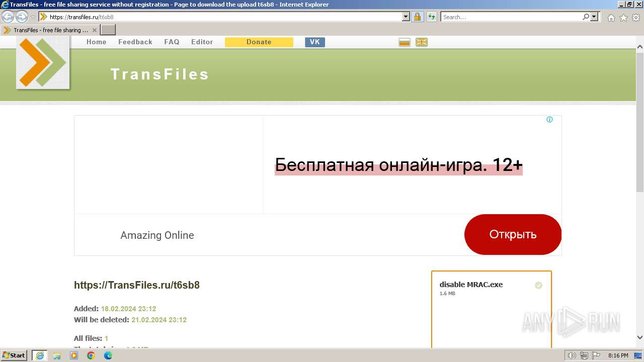Click the Refresh page button
This screenshot has width=644, height=362.
tap(431, 17)
